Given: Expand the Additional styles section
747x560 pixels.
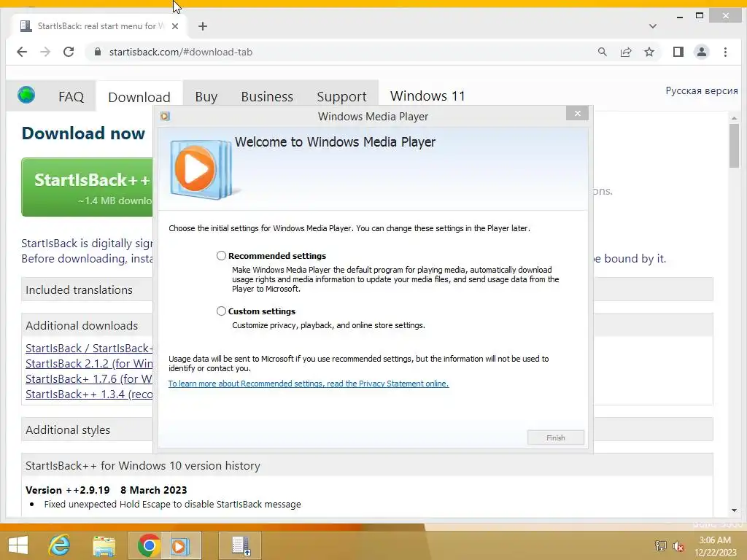Looking at the screenshot, I should tap(88, 429).
